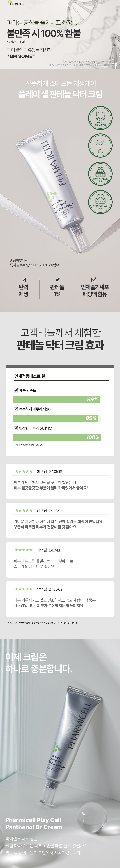
Task: Click the checkbox beside 촉촉하게 마무리 되었다
Action: tap(16, 409)
